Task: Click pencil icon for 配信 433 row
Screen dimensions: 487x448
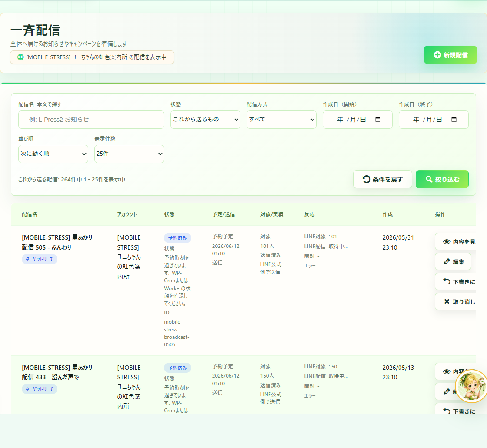Action: point(447,391)
